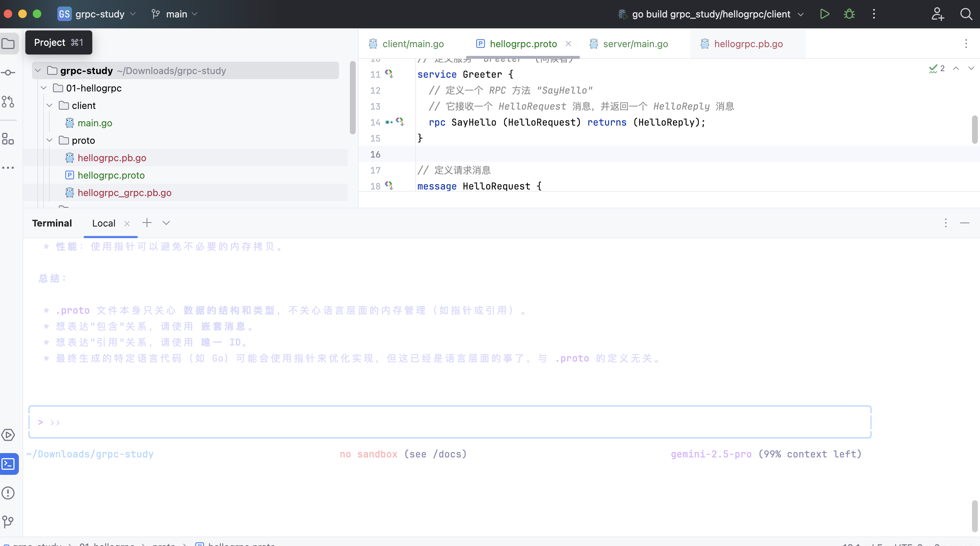The width and height of the screenshot is (980, 546).
Task: Click the Gemini prompt input field
Action: coord(449,422)
